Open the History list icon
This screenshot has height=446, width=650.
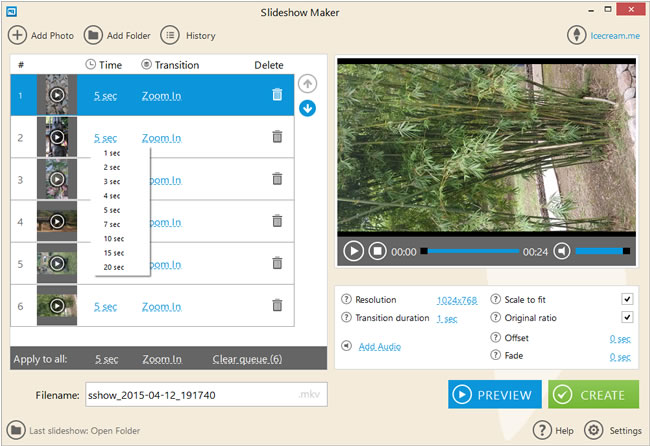pos(170,35)
